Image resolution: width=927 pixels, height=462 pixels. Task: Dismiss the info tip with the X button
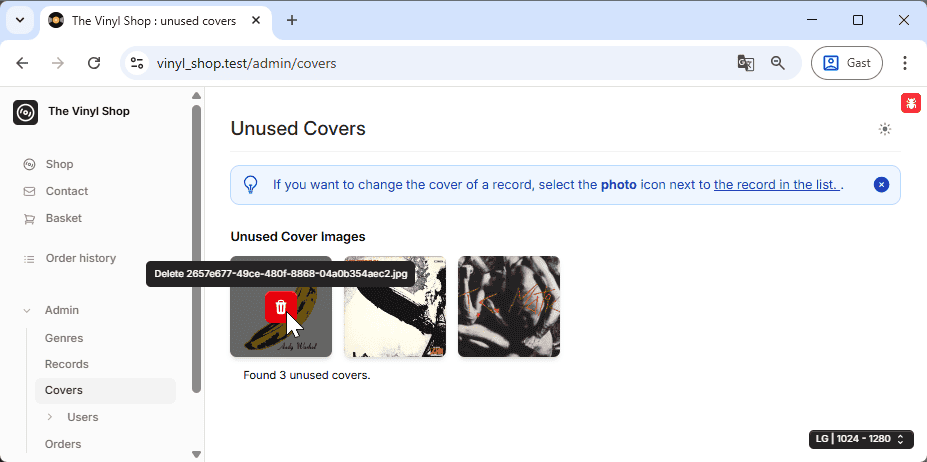pos(881,185)
